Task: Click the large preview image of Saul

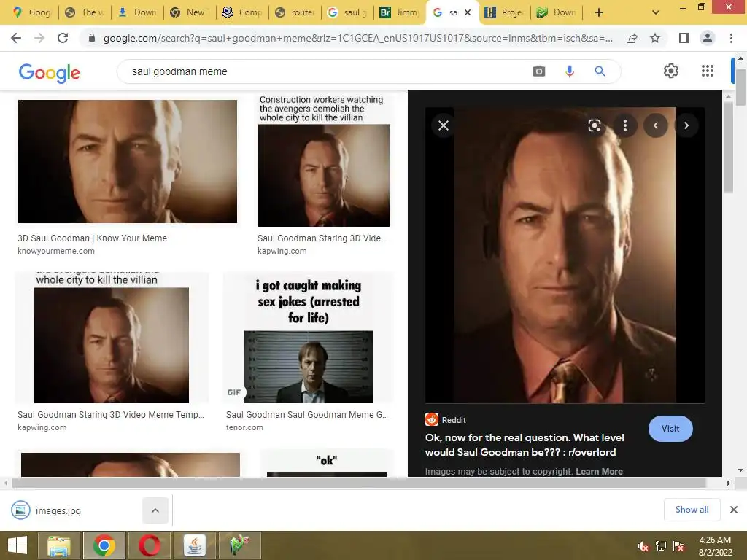Action: point(565,254)
